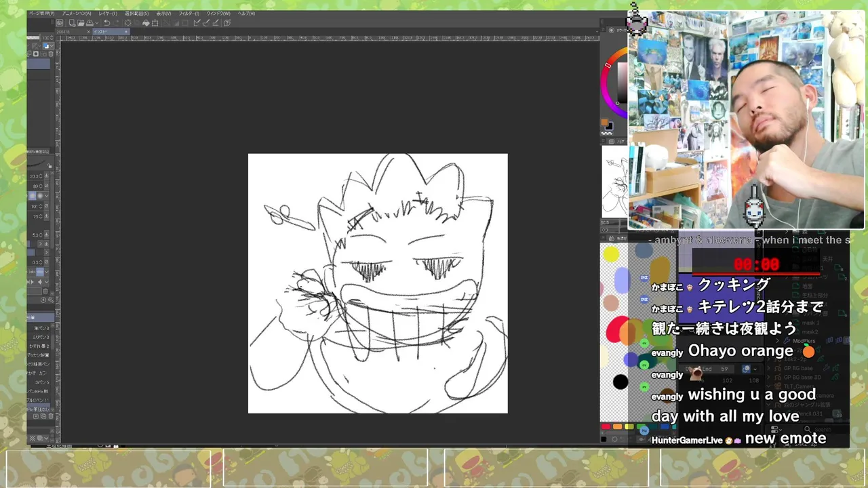Viewport: 868px width, 488px height.
Task: Choose orange swatch in bottom color set row
Action: (617, 426)
